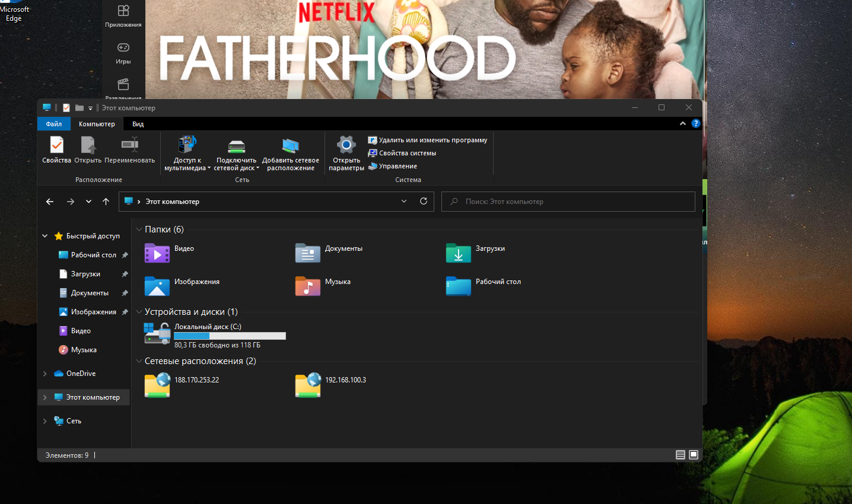Switch to large icons view in status bar
The height and width of the screenshot is (504, 852).
pos(694,455)
